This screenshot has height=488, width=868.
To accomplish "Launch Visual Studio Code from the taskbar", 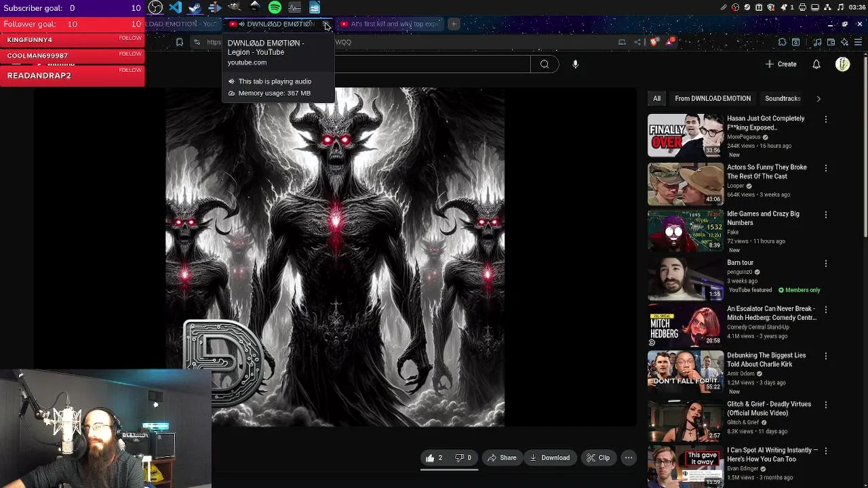I will (x=175, y=7).
